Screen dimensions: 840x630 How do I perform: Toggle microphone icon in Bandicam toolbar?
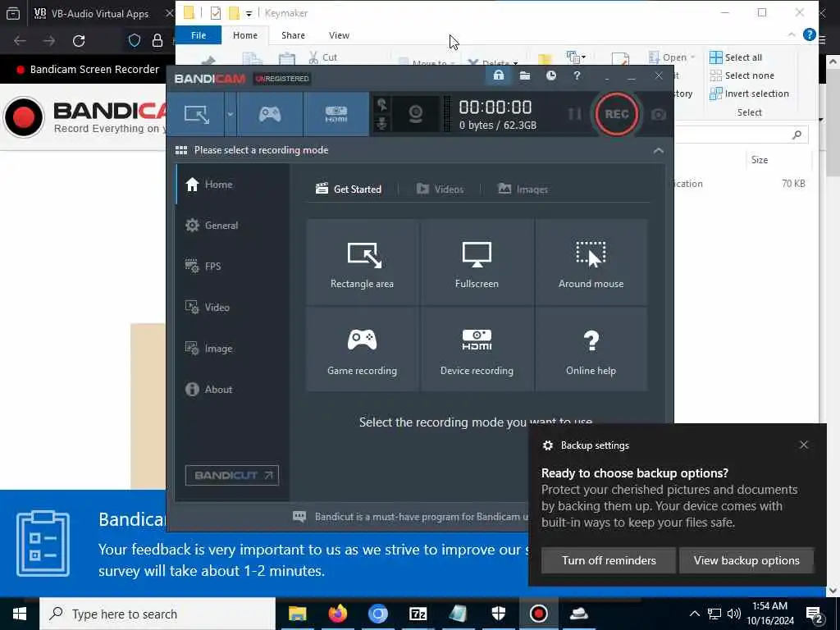[x=382, y=124]
